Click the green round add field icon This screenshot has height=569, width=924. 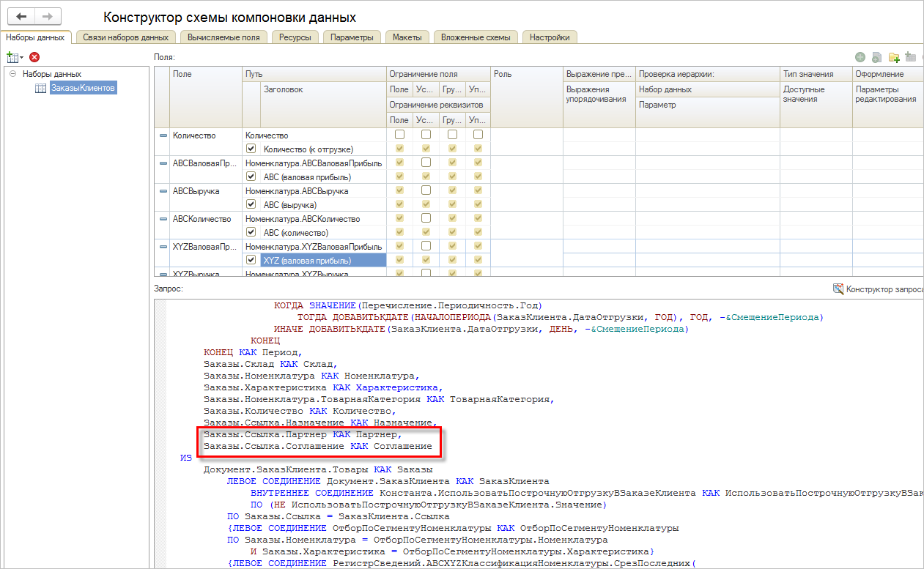860,57
